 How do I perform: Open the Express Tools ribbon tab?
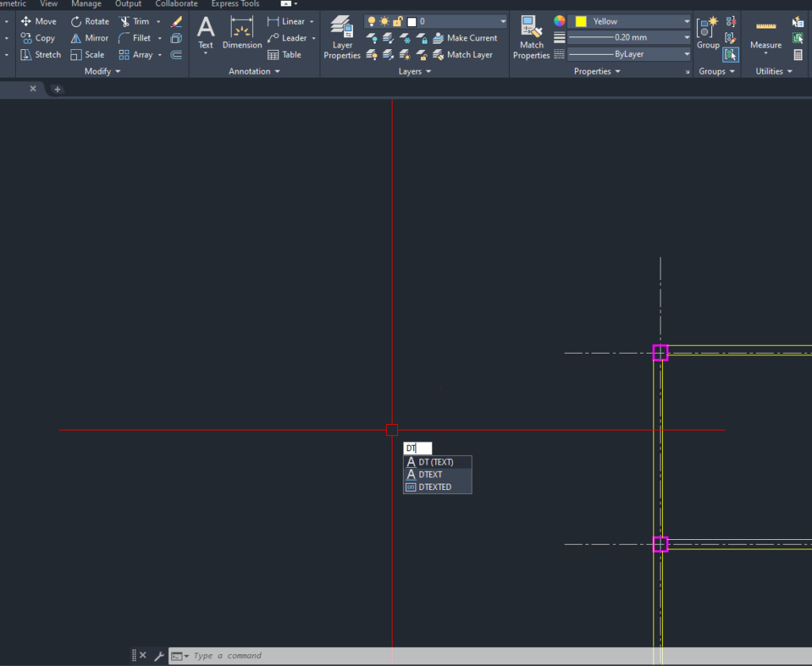pyautogui.click(x=235, y=4)
